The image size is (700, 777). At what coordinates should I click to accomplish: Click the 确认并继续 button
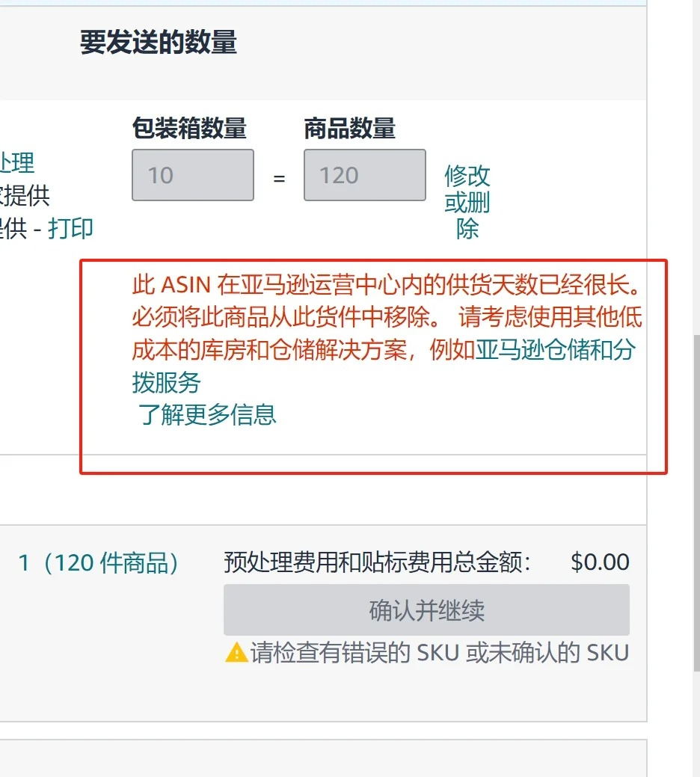point(426,610)
